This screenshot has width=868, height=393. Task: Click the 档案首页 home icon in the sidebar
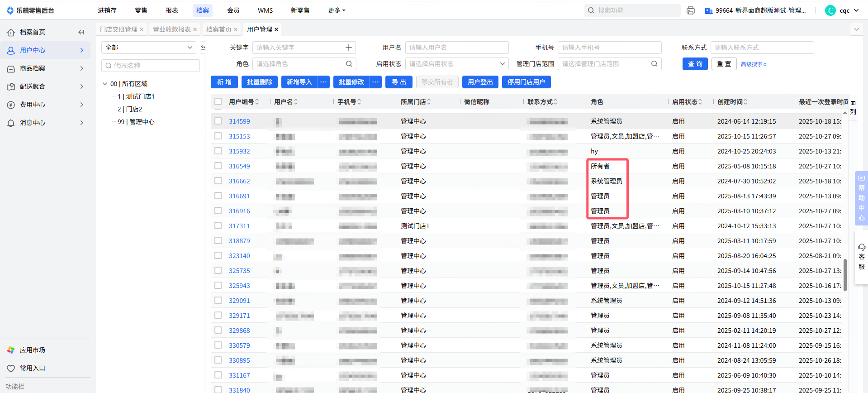(x=11, y=32)
